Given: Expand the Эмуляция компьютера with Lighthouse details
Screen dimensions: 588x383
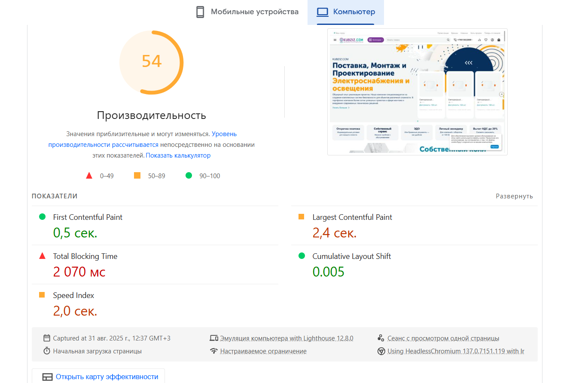Looking at the screenshot, I should pyautogui.click(x=286, y=338).
